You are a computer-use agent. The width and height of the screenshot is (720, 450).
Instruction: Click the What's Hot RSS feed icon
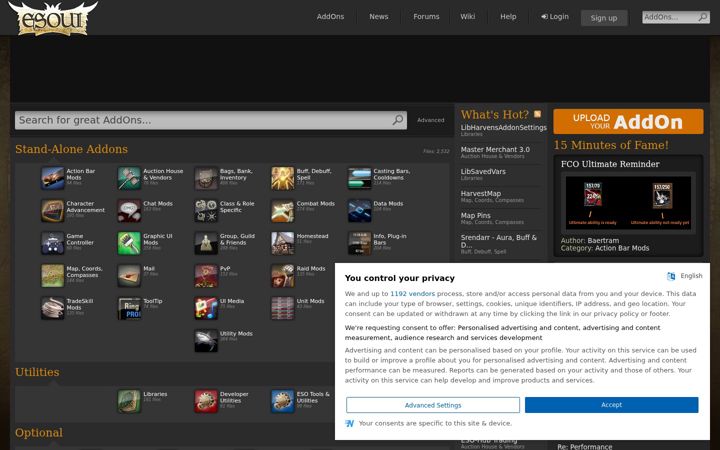pos(537,114)
